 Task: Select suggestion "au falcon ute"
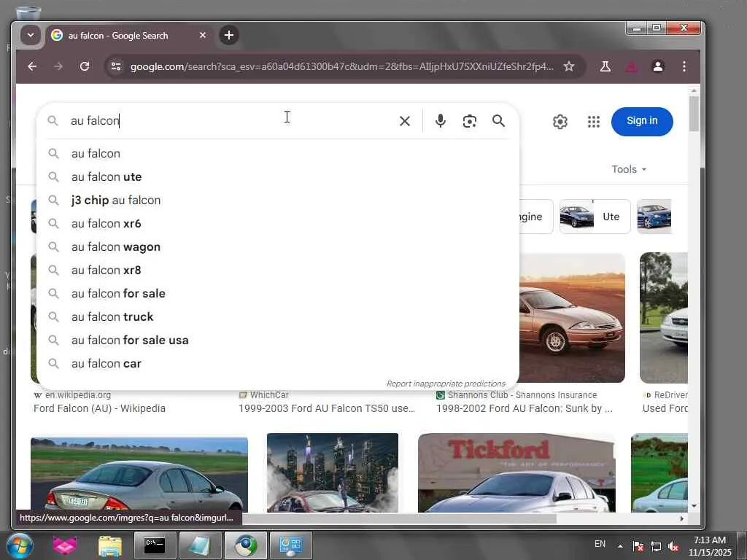(x=278, y=177)
